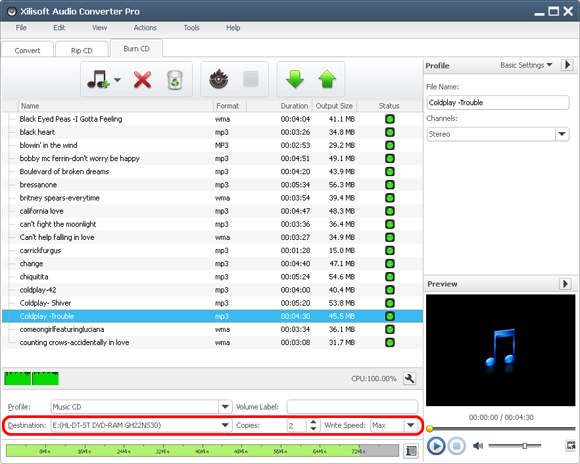The height and width of the screenshot is (464, 580).
Task: Open the Help menu
Action: click(233, 28)
